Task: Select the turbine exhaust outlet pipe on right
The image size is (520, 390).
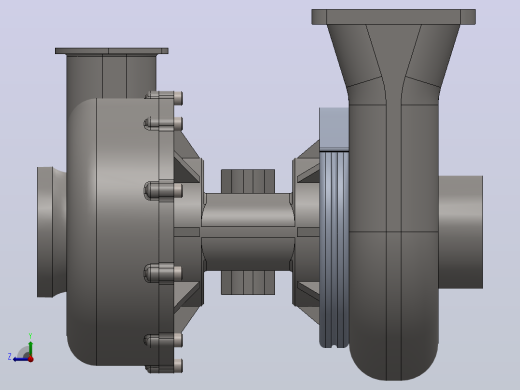Action: 461,232
